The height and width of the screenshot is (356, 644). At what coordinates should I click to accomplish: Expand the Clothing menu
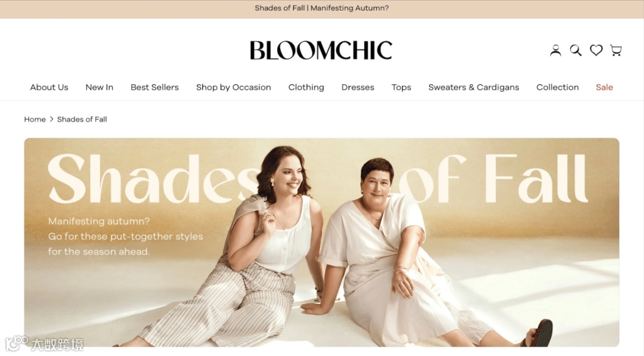click(306, 88)
